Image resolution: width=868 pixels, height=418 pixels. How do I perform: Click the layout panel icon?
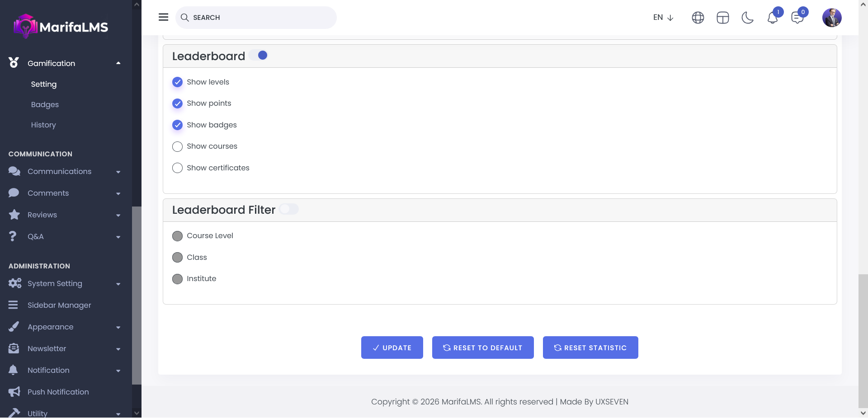(722, 18)
